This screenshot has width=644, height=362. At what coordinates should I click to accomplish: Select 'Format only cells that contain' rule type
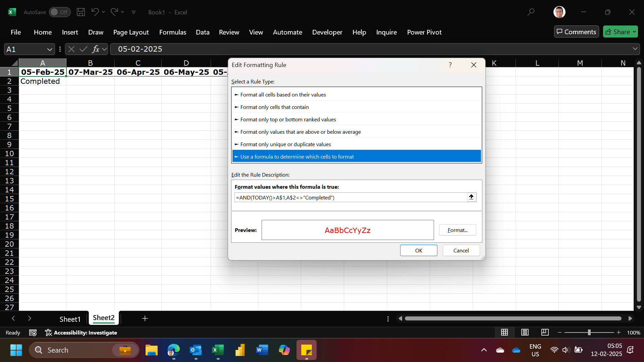[x=357, y=107]
